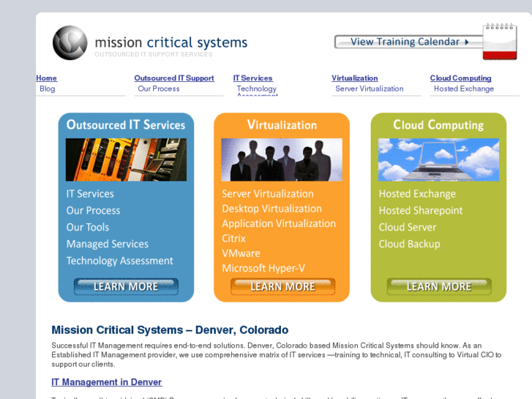The width and height of the screenshot is (532, 399).
Task: Select Hosted Exchange in the top navigation
Action: tap(463, 89)
